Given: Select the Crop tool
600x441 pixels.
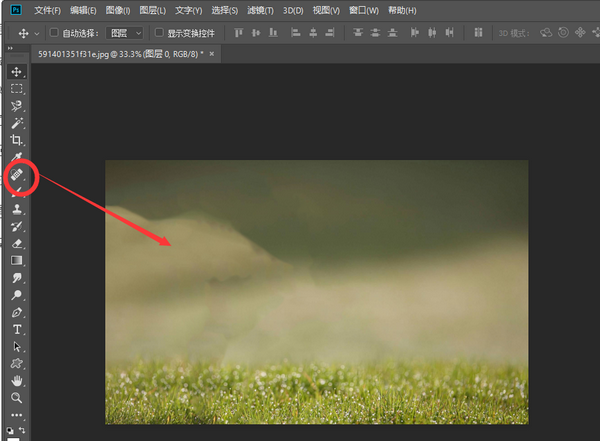Looking at the screenshot, I should tap(17, 140).
